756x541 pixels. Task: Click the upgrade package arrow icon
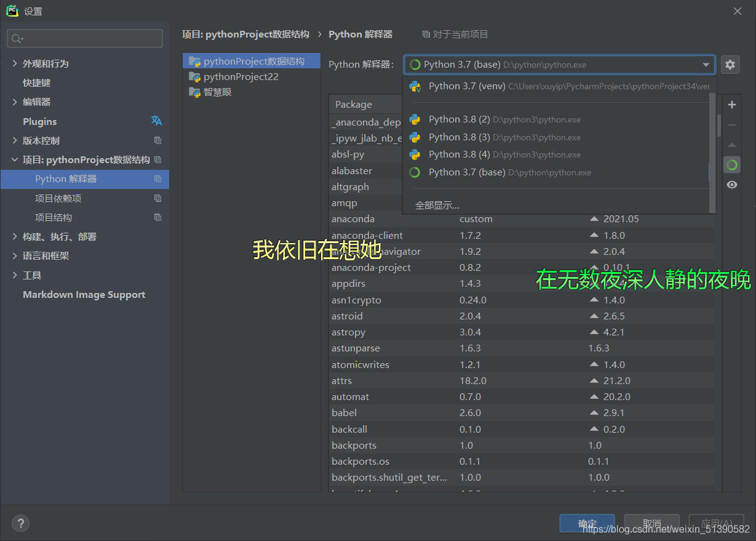(732, 145)
